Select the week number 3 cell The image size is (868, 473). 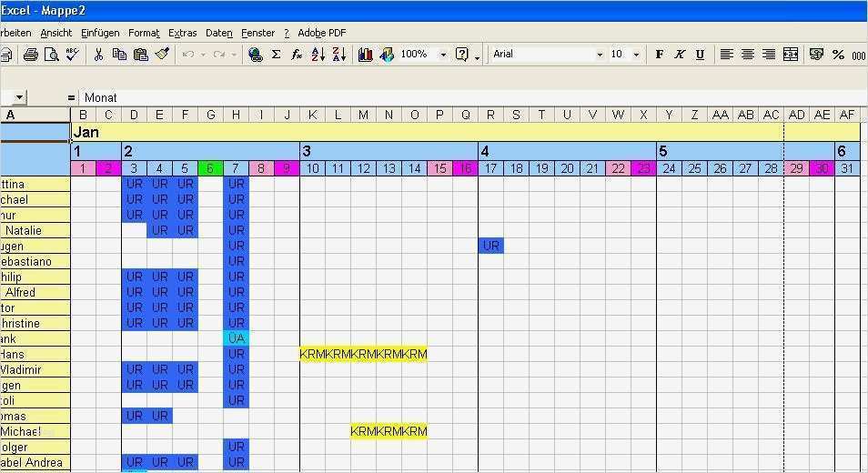tap(389, 151)
